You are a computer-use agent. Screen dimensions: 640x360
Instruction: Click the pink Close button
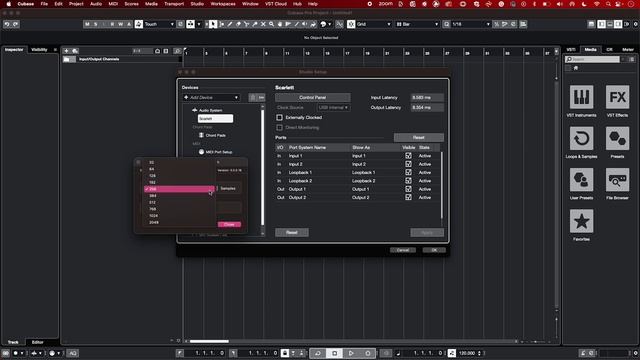click(x=229, y=224)
